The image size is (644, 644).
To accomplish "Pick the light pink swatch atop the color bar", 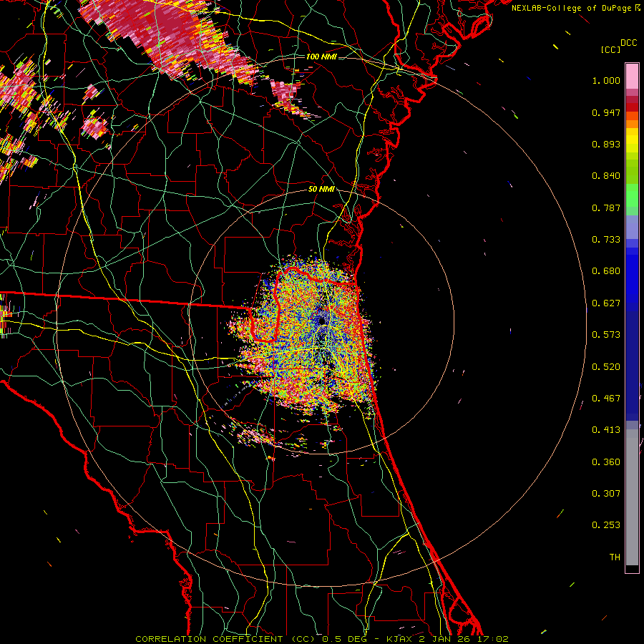I will (x=632, y=76).
